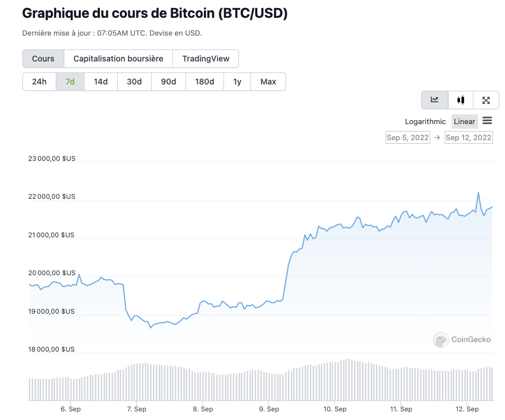Open the TradingView tab
The height and width of the screenshot is (420, 505).
[206, 59]
